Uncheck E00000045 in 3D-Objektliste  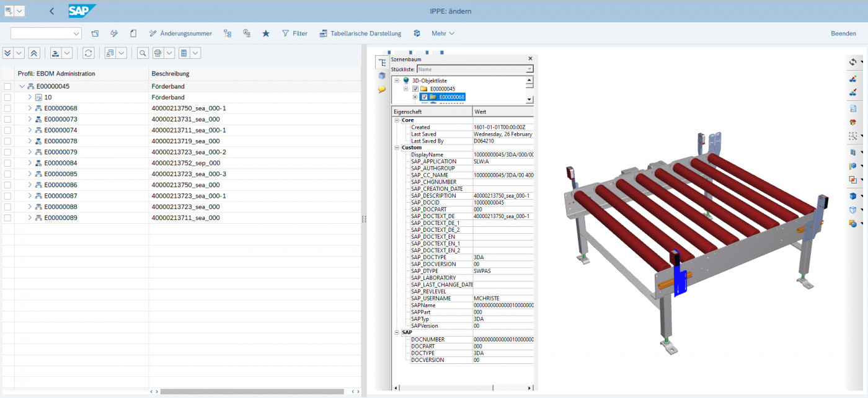[x=415, y=89]
